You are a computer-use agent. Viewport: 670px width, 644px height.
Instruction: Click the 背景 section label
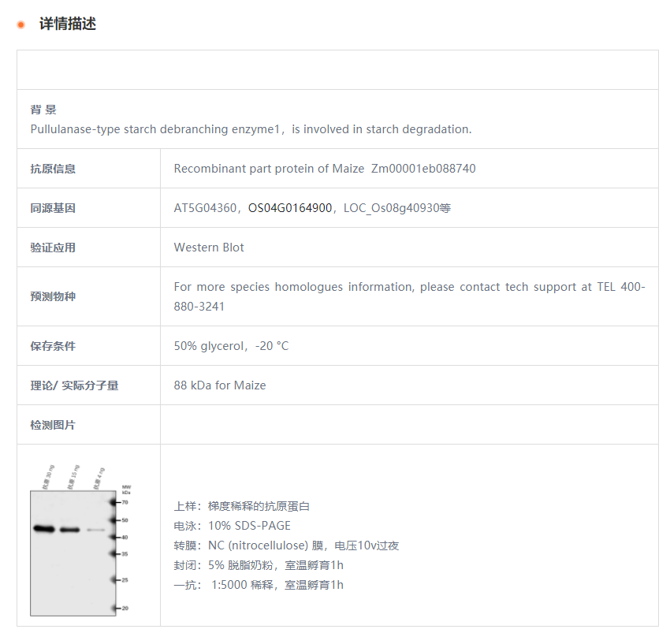tap(43, 110)
